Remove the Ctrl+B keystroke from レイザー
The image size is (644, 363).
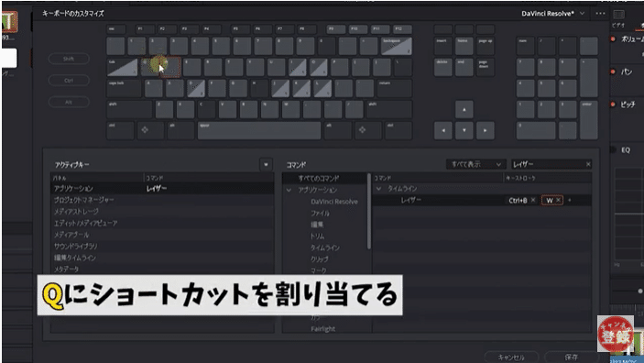[x=533, y=200]
